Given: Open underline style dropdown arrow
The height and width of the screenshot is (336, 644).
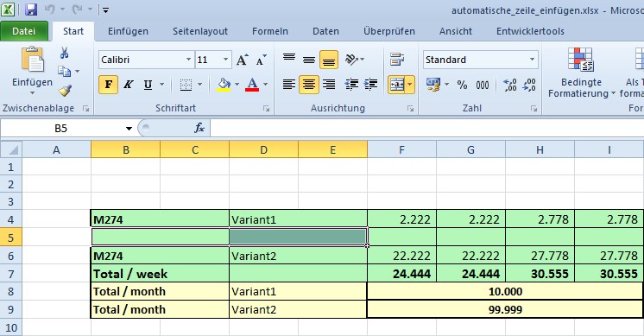Looking at the screenshot, I should (x=161, y=85).
